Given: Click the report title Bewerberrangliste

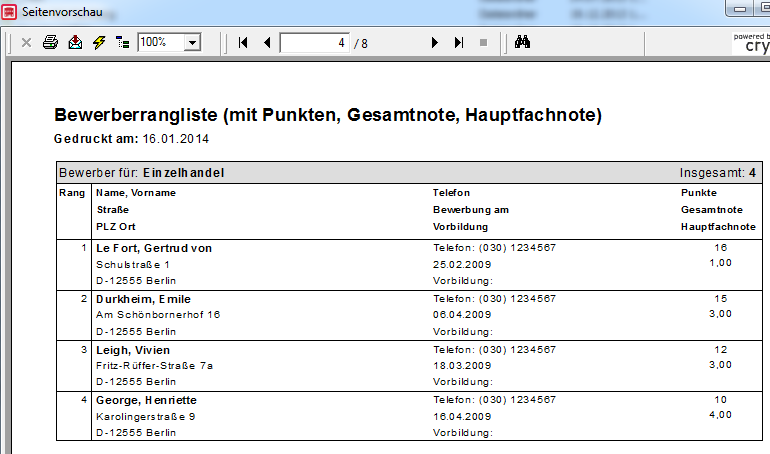Looking at the screenshot, I should (328, 115).
